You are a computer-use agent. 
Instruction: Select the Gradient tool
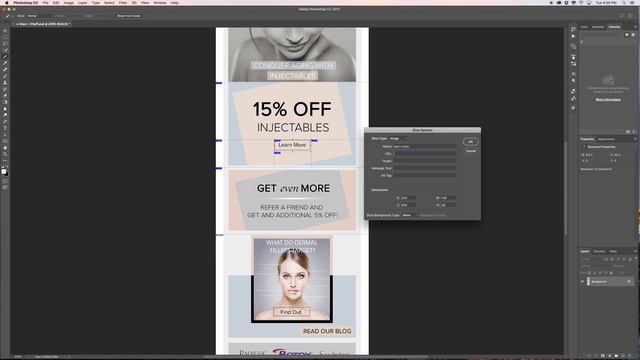(5, 102)
